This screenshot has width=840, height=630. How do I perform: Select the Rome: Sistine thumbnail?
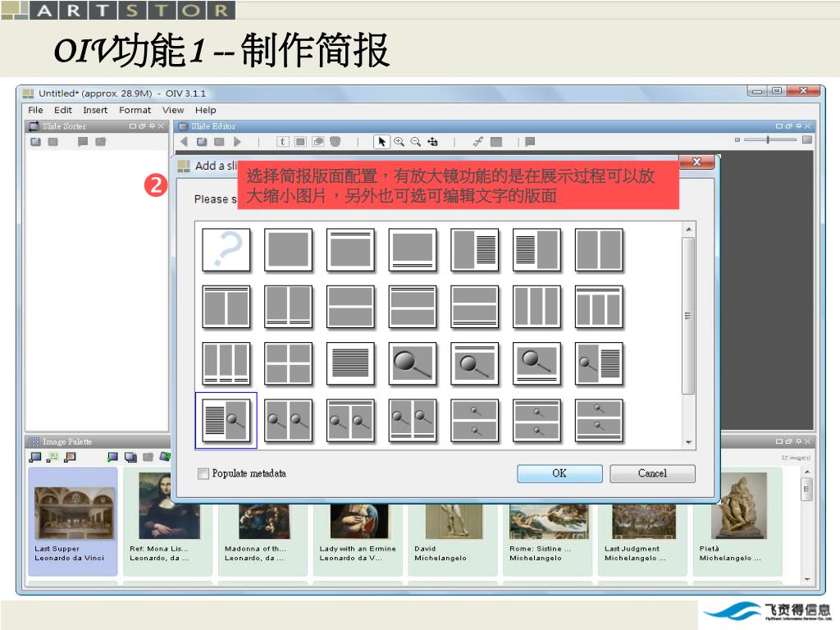coord(547,540)
